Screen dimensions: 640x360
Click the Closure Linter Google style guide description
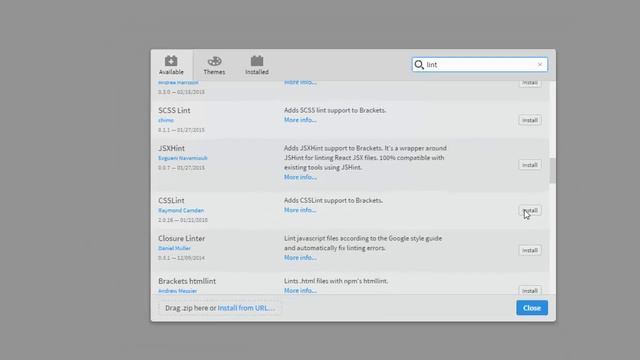(x=363, y=243)
